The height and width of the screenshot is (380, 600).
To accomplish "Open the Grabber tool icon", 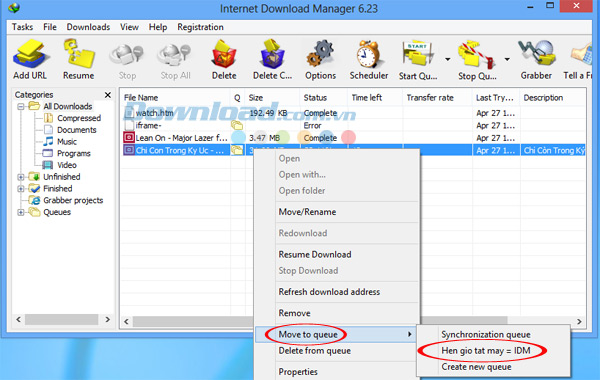I will click(x=536, y=54).
